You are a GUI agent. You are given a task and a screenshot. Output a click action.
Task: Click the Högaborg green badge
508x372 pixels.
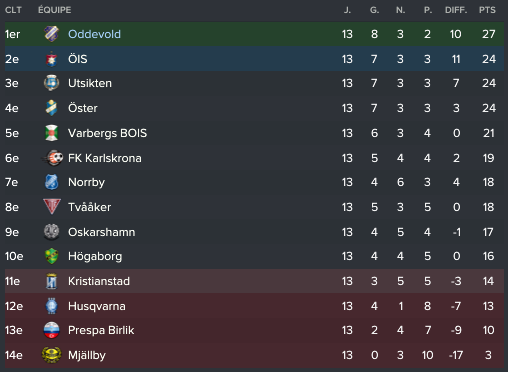(x=52, y=256)
